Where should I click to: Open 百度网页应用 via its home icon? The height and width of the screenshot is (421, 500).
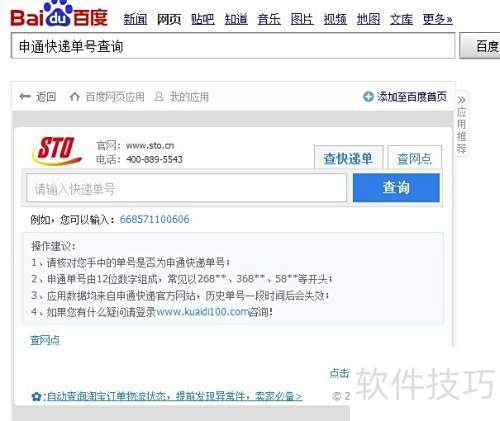point(74,97)
